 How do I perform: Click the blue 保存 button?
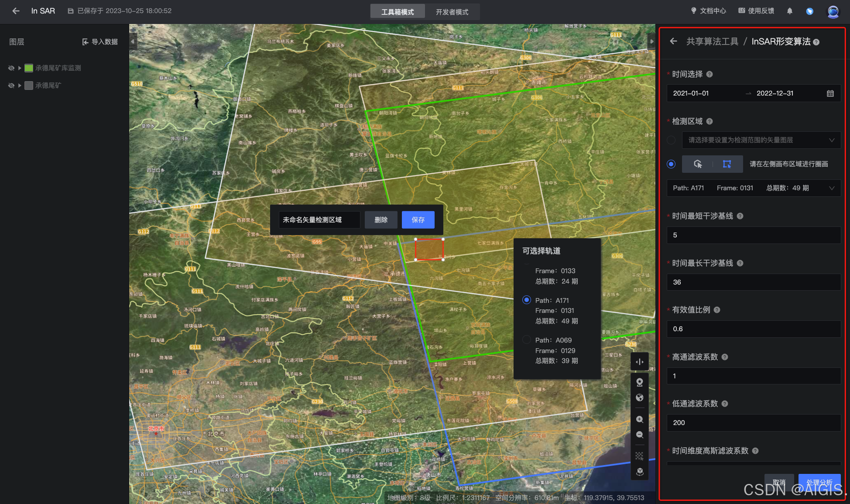point(418,220)
